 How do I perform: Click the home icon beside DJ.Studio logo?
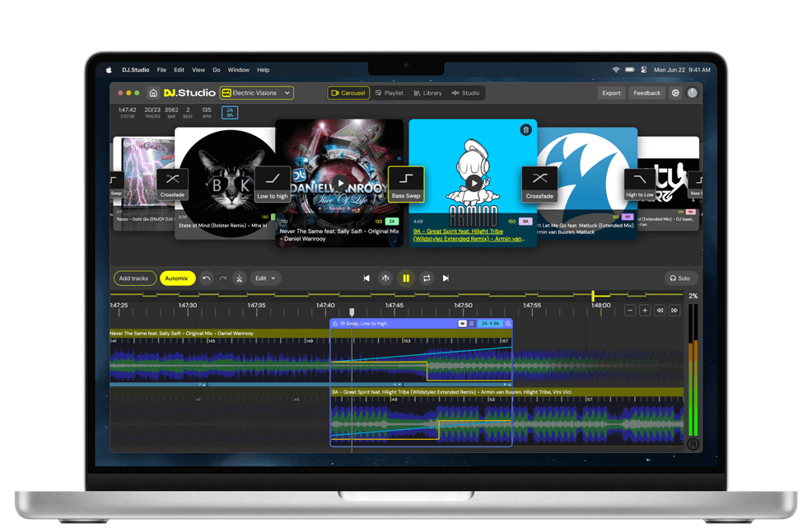point(153,93)
